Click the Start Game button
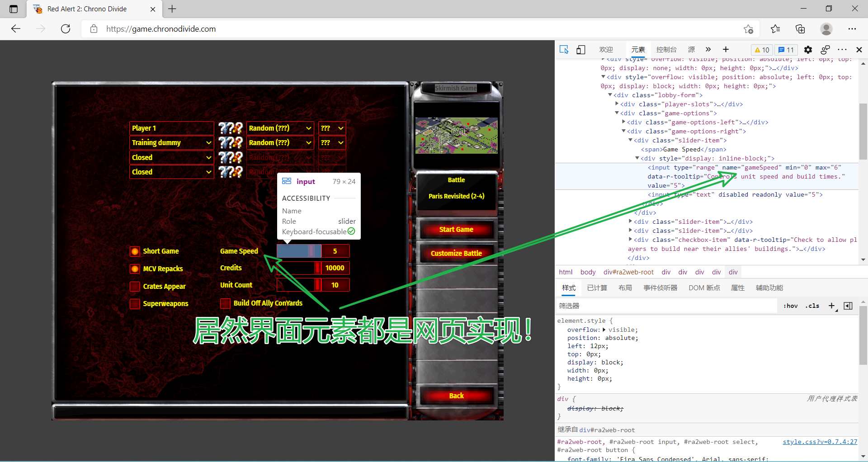 point(456,230)
